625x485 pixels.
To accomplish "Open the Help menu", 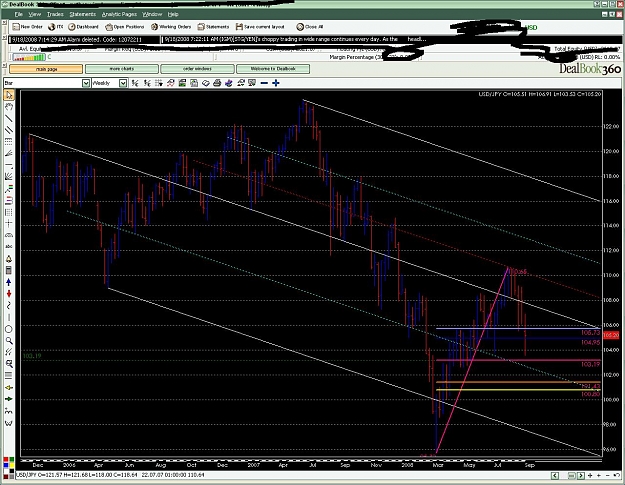I will (173, 14).
